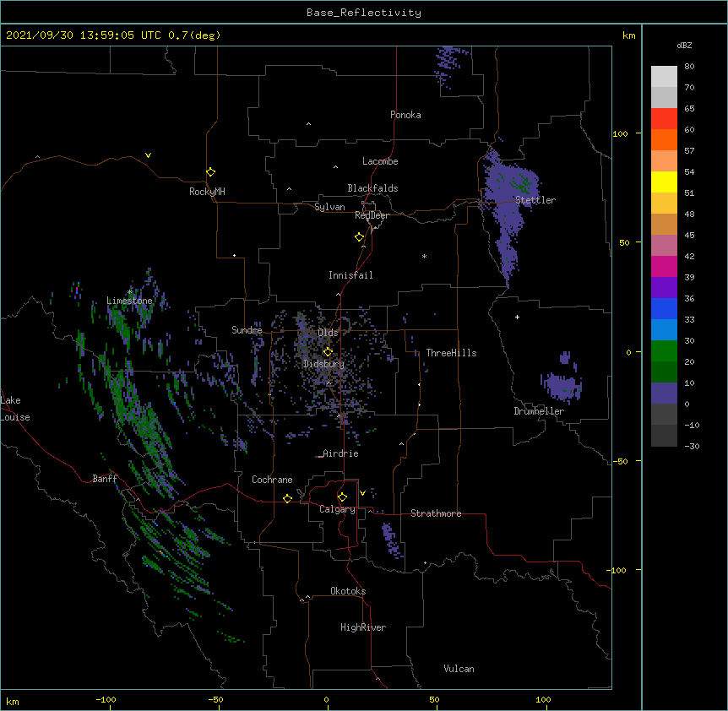Click the 36 dBZ blue legend swatch

tap(664, 308)
